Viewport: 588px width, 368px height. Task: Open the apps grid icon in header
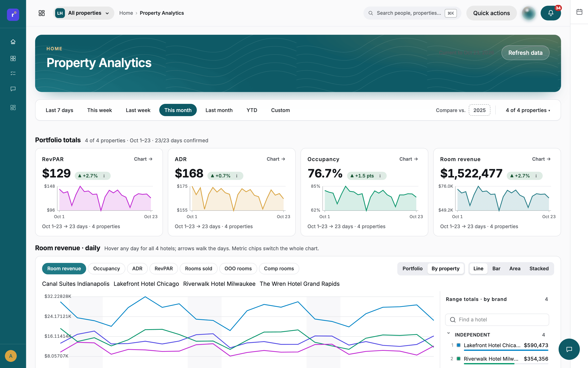pos(42,13)
